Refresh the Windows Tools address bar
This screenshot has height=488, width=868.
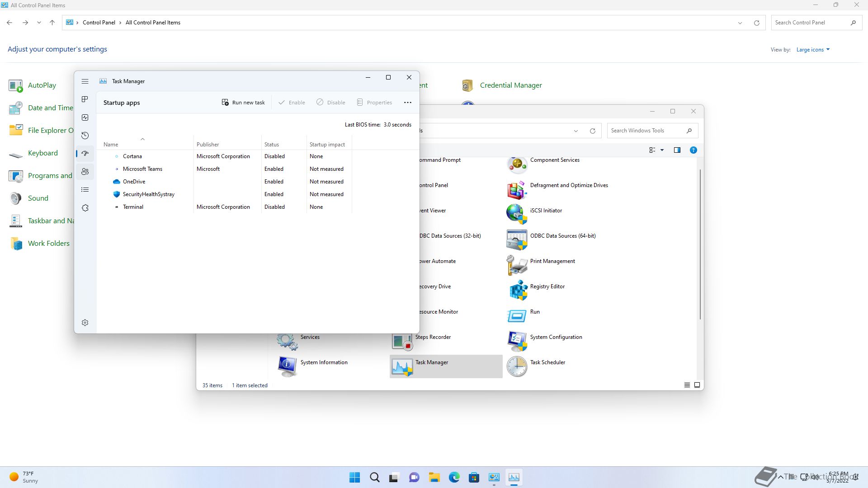pyautogui.click(x=592, y=131)
